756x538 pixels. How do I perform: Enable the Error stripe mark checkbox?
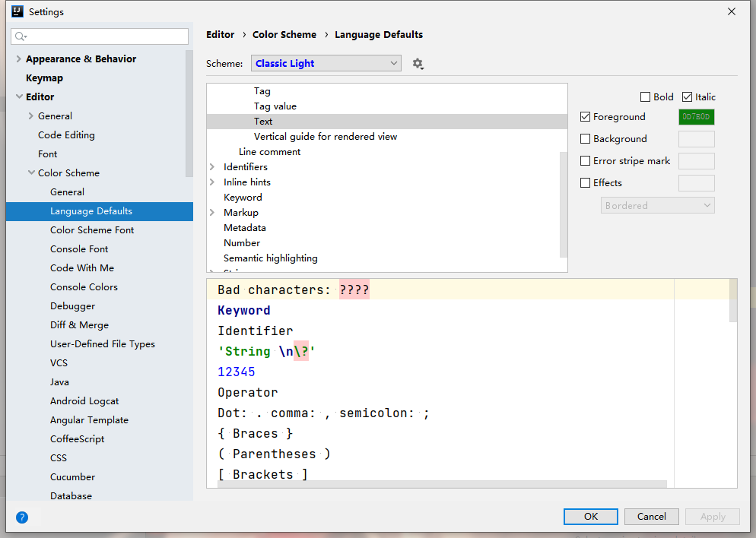[586, 161]
